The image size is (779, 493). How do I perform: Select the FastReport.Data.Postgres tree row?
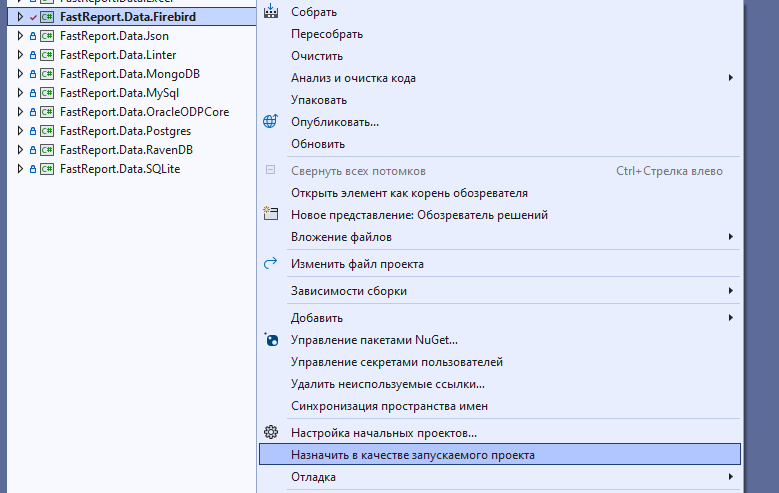tap(132, 131)
